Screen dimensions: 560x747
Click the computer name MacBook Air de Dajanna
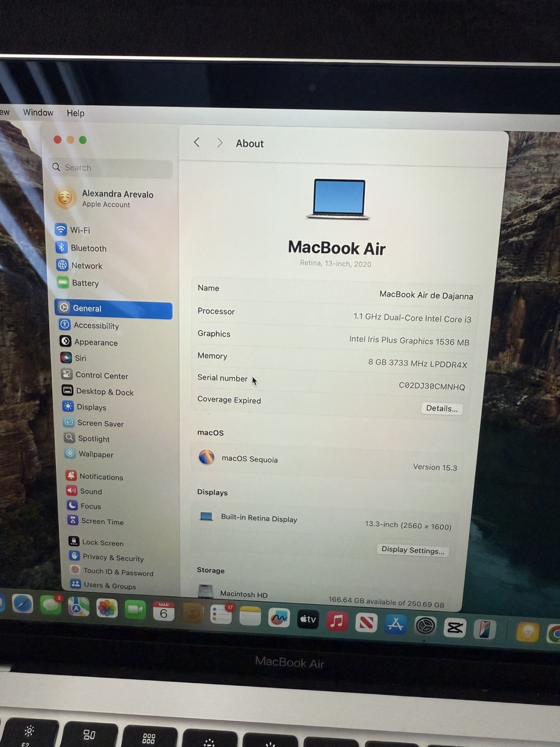426,295
